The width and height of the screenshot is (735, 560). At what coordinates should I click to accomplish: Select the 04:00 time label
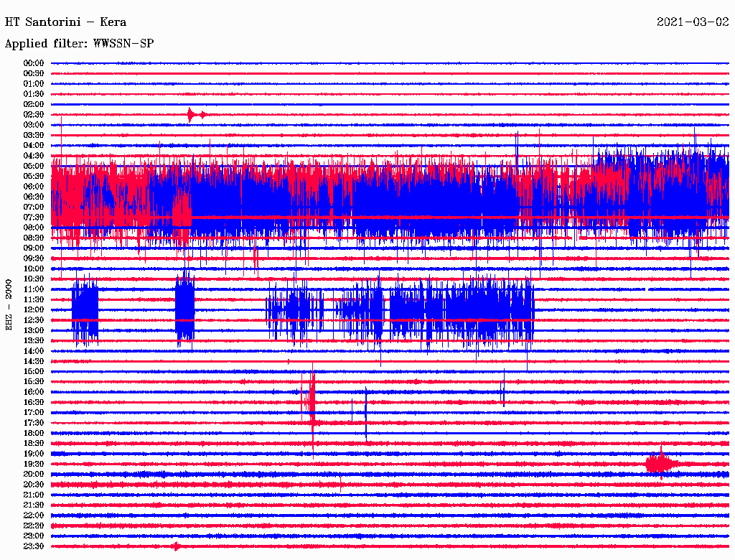click(x=34, y=146)
